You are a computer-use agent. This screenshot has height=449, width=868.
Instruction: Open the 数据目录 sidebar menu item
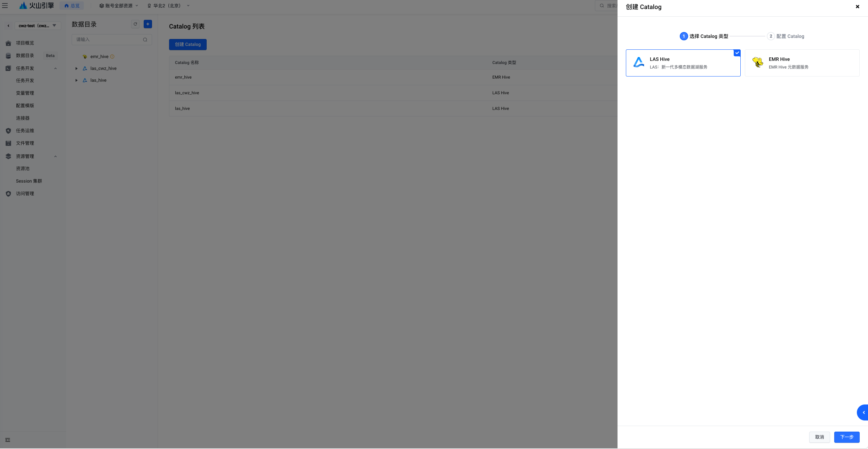(x=25, y=56)
